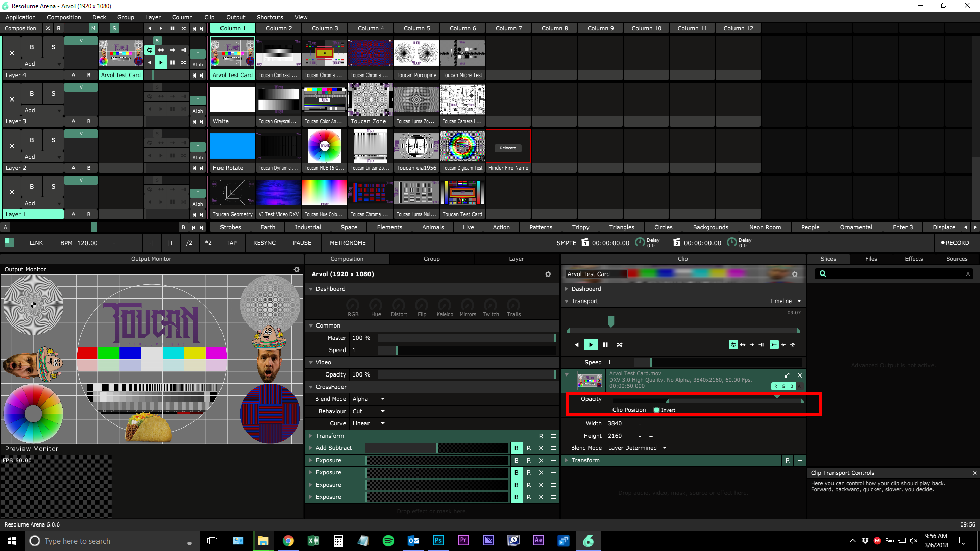Toggle the clip green G channel button
This screenshot has height=551, width=980.
(x=783, y=386)
